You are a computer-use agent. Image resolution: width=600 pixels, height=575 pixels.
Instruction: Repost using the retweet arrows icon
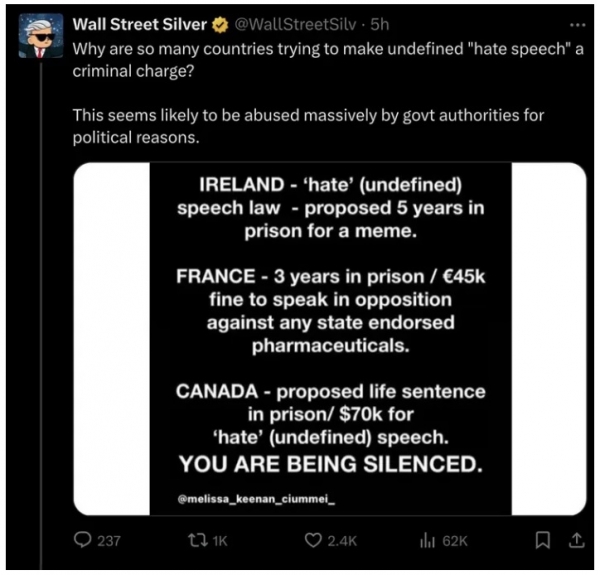pyautogui.click(x=198, y=541)
